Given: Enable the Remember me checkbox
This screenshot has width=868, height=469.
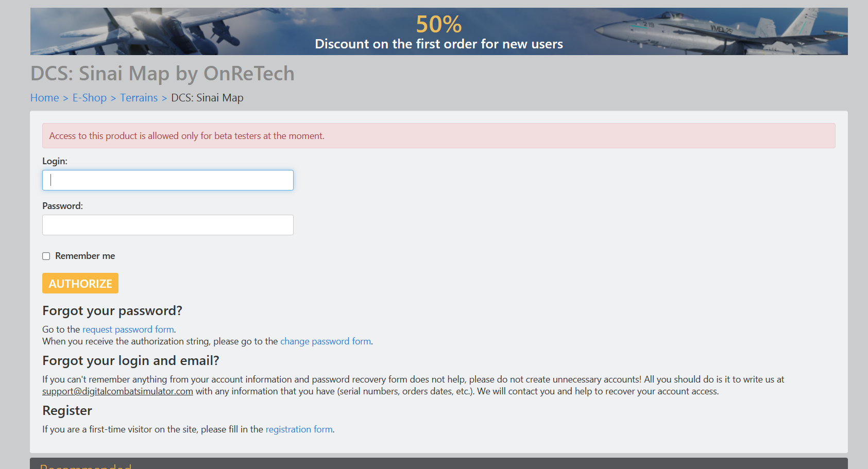Looking at the screenshot, I should (x=46, y=256).
